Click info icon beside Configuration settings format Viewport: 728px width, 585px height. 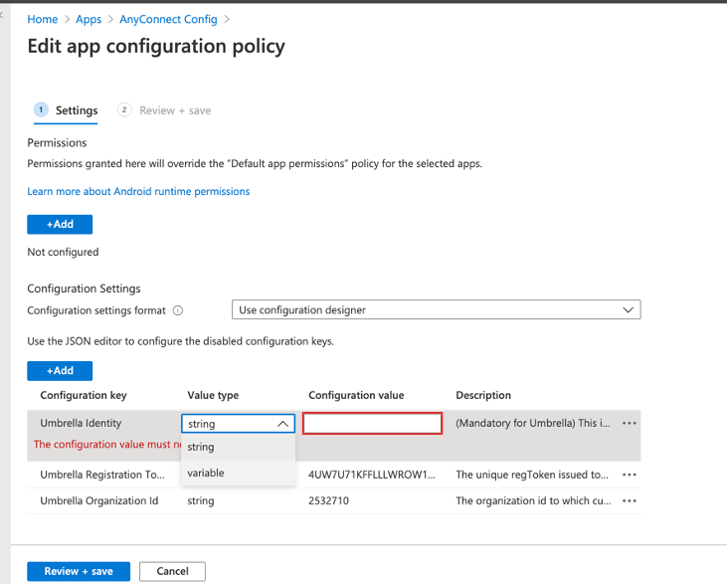click(x=178, y=310)
